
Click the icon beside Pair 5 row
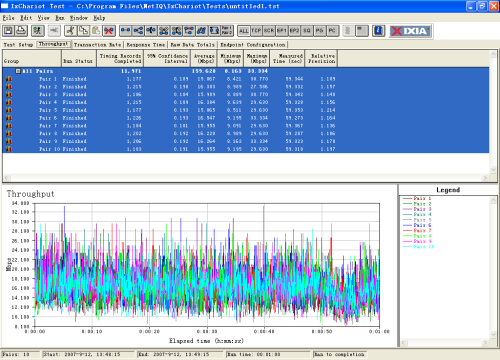(x=9, y=110)
